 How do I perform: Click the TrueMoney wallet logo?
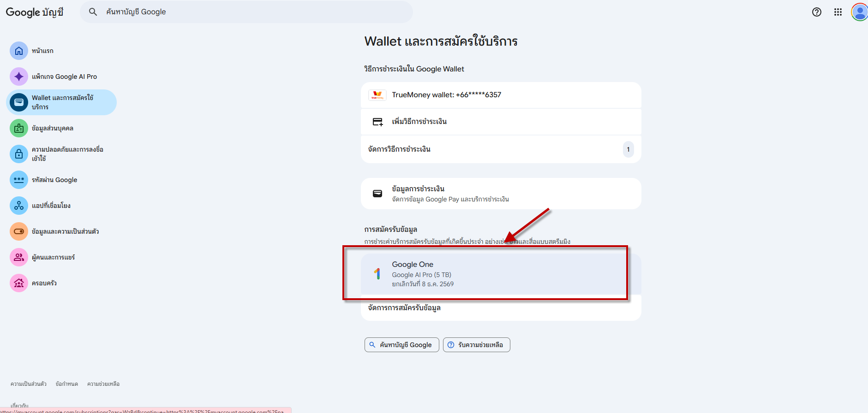click(x=377, y=95)
